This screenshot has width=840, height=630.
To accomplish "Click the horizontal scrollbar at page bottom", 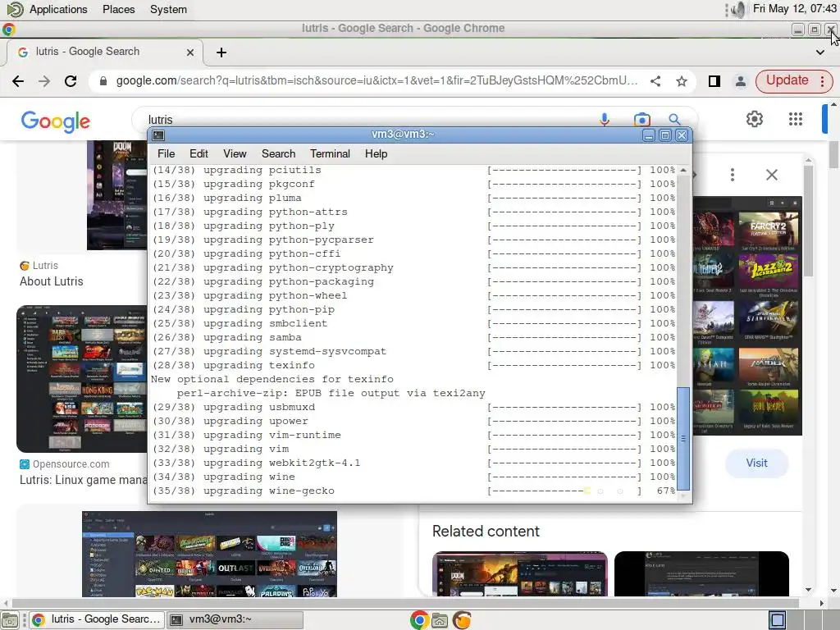I will [x=405, y=604].
